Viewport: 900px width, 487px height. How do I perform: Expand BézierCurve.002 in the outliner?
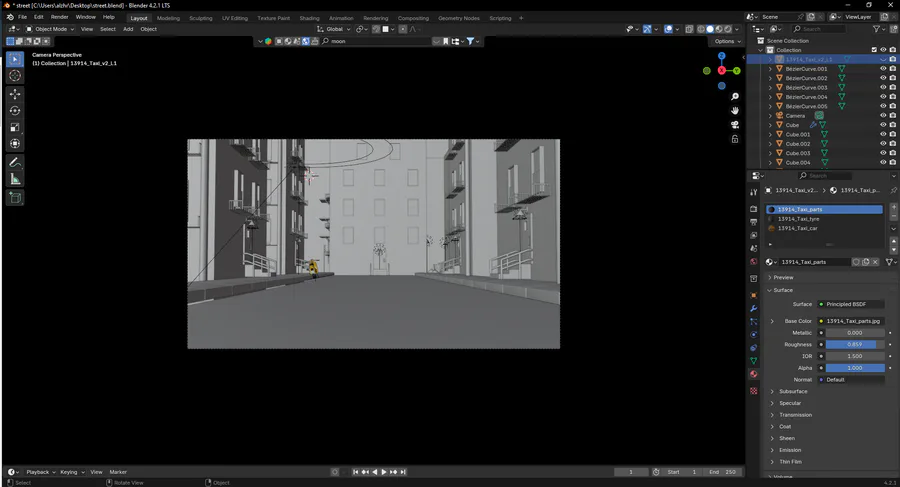click(770, 78)
